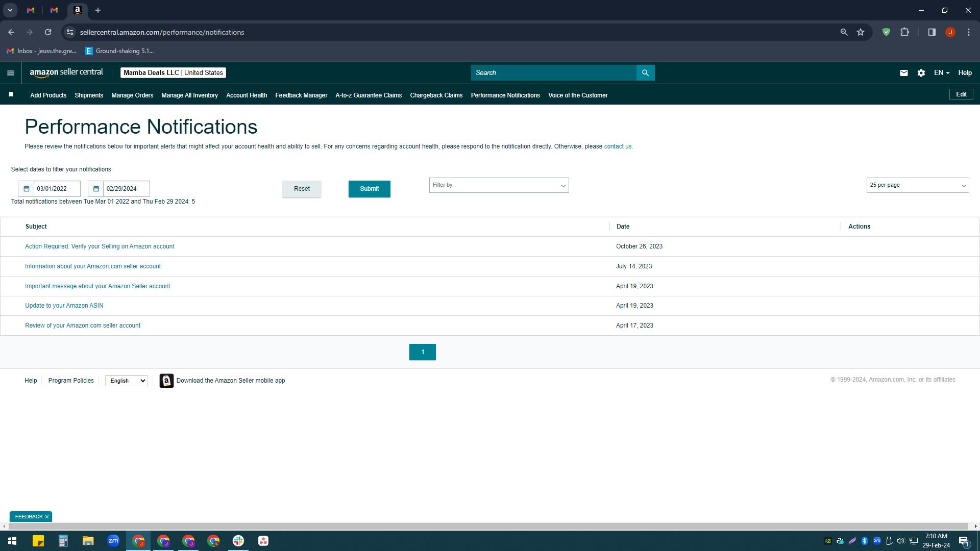Image resolution: width=980 pixels, height=551 pixels.
Task: Open the EN language dropdown
Action: (x=942, y=73)
